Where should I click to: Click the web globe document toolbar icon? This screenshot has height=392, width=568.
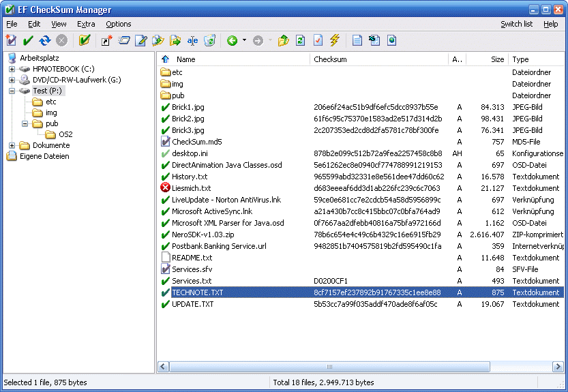[x=391, y=40]
